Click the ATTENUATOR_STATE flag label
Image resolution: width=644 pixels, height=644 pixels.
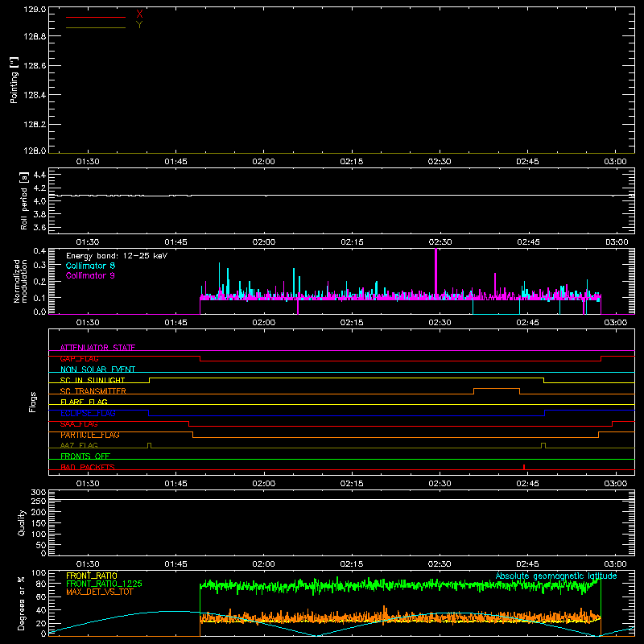97,348
